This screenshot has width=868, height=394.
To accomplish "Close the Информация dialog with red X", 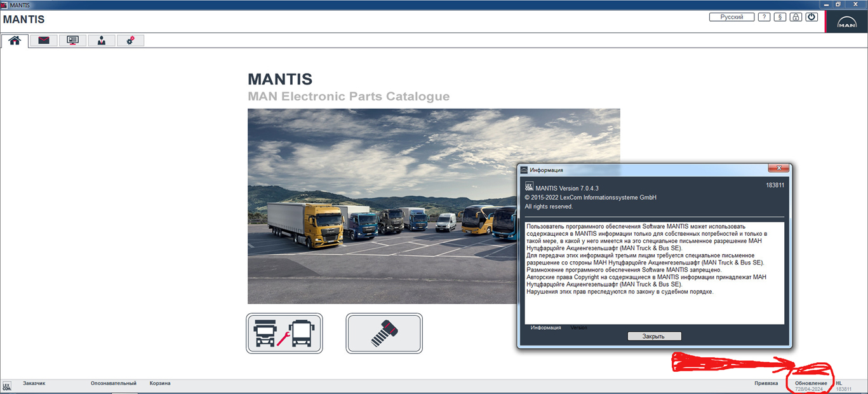I will [x=778, y=168].
